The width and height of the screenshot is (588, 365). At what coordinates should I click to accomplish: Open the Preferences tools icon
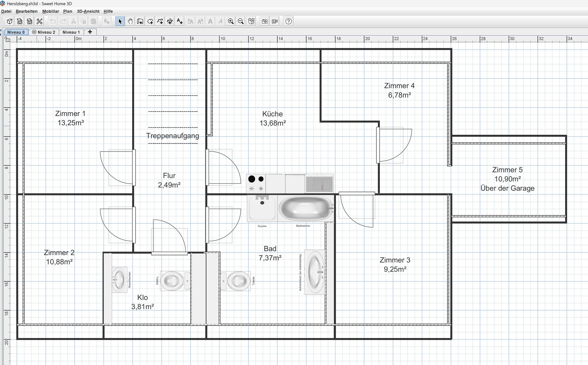click(x=40, y=21)
